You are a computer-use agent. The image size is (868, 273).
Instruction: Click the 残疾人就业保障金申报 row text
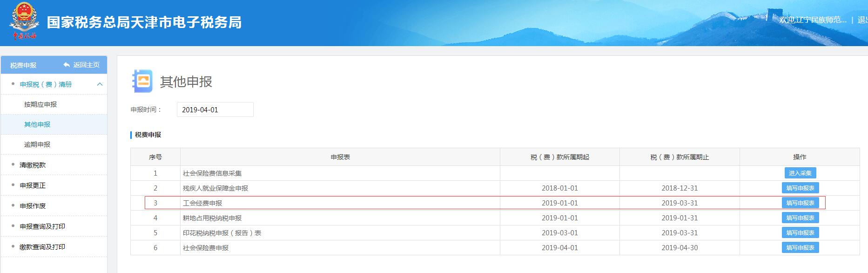pyautogui.click(x=215, y=188)
